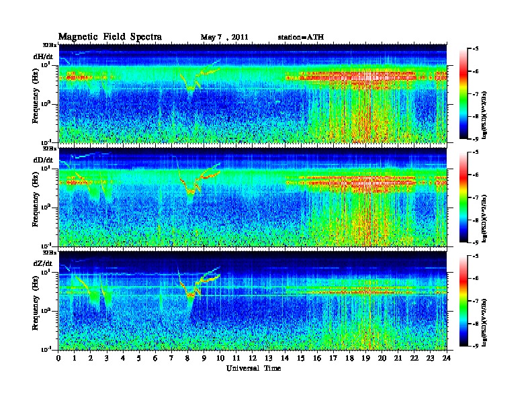532x411 pixels.
Task: Click the -5 tick on dH/dt color bar
Action: [476, 49]
